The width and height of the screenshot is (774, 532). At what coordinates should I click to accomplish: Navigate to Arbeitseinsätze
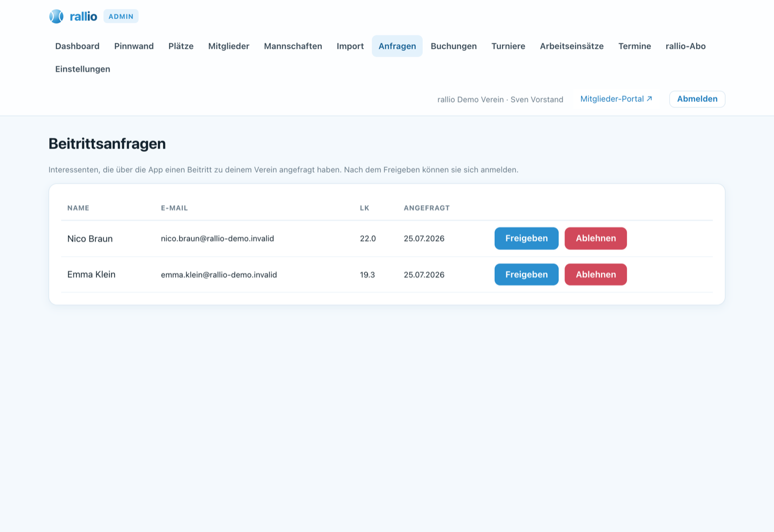click(572, 46)
